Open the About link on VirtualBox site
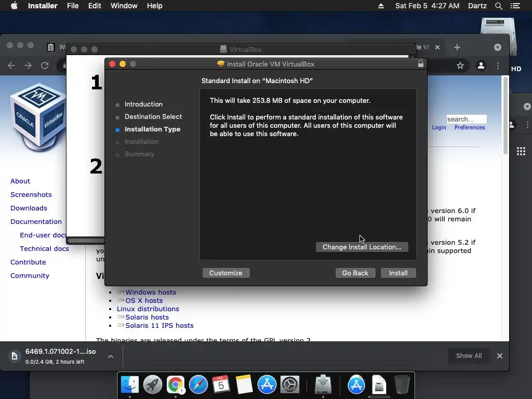The height and width of the screenshot is (399, 532). [x=20, y=181]
